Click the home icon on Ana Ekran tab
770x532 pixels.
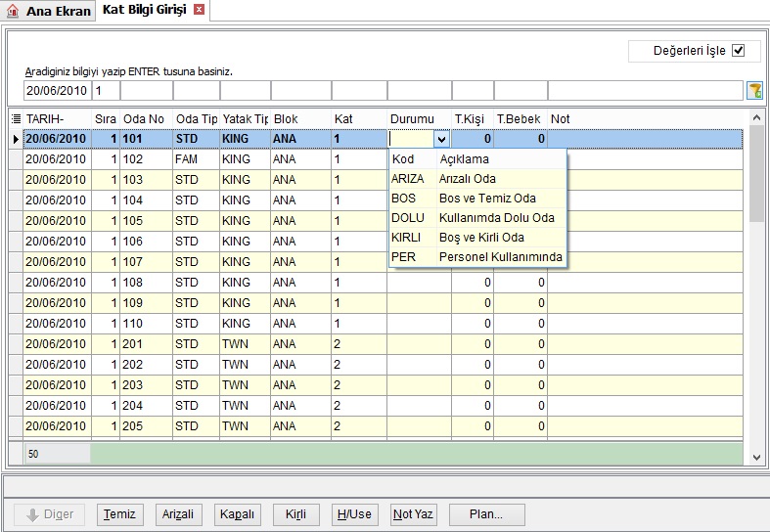point(13,11)
